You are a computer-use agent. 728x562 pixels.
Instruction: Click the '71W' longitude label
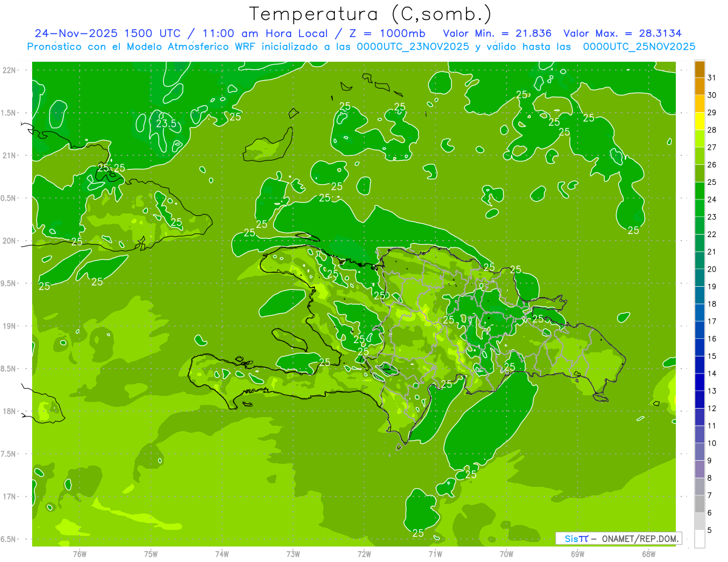[436, 554]
